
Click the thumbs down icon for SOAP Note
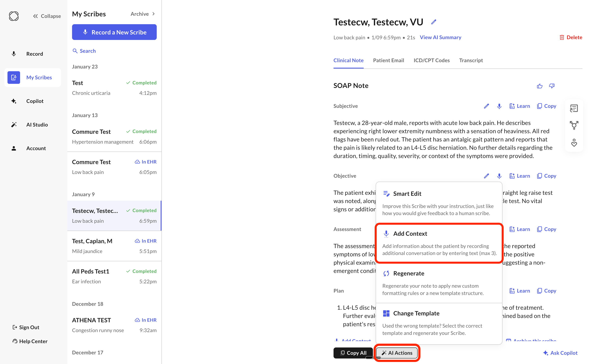tap(552, 86)
